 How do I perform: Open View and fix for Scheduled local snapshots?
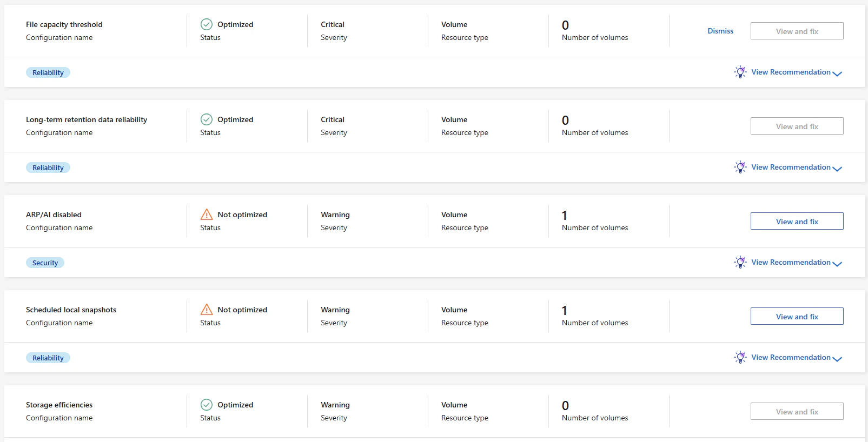point(797,316)
